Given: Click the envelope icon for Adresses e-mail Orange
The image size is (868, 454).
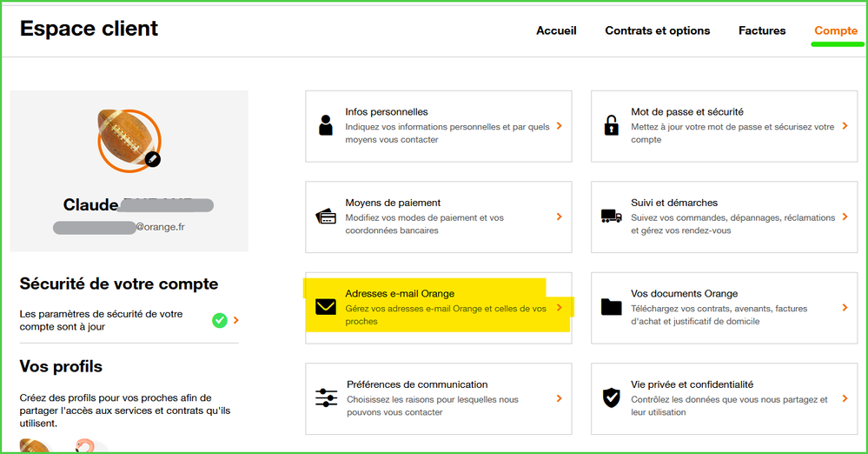Looking at the screenshot, I should coord(326,307).
